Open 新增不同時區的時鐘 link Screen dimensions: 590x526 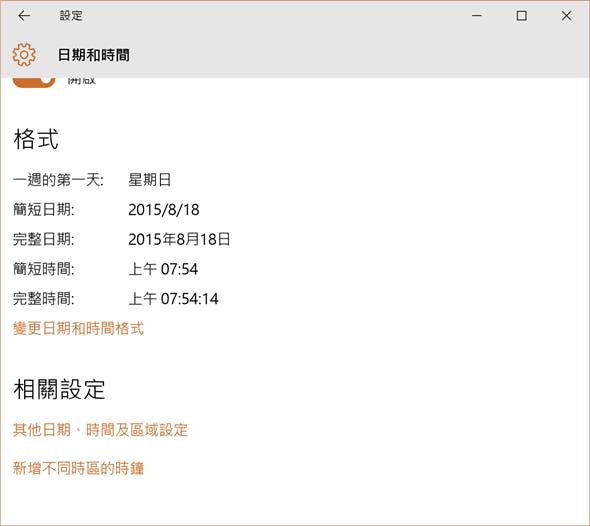point(78,468)
